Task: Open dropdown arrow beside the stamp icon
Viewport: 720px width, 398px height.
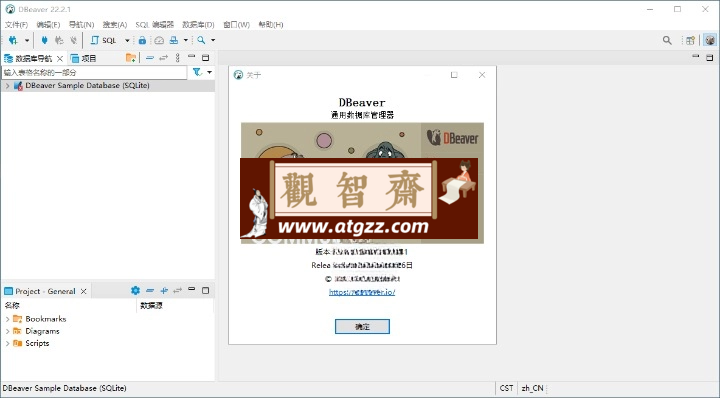Action: point(186,40)
